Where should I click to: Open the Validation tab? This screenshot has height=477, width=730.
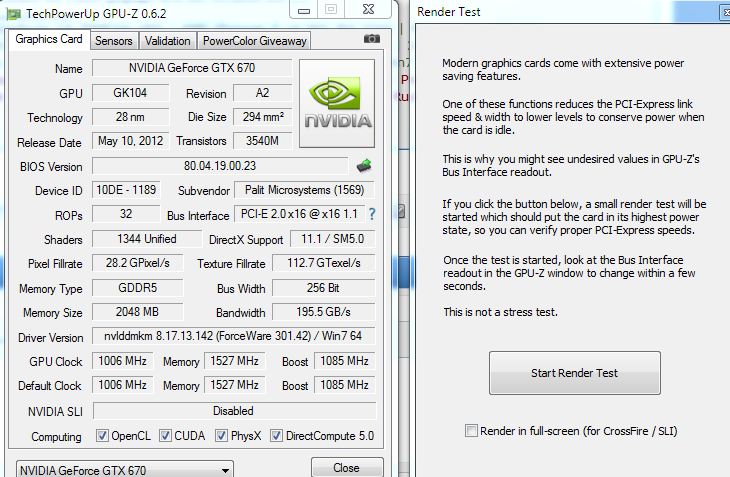[168, 41]
